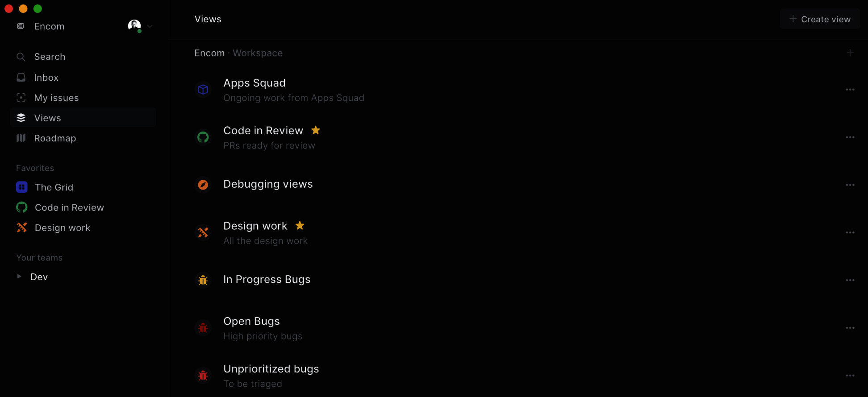Screen dimensions: 868x397
Task: Click the Open Bugs red bug icon
Action: click(203, 328)
